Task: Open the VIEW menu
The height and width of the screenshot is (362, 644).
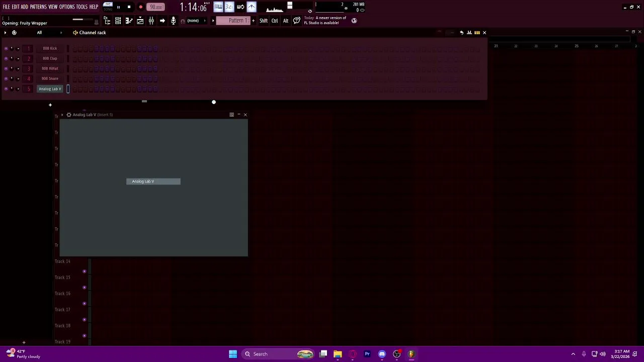Action: tap(53, 7)
